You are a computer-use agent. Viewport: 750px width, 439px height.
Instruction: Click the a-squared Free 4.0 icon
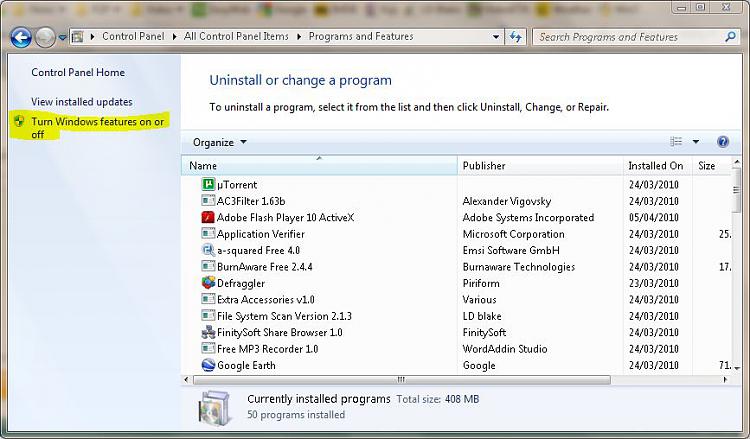point(208,250)
